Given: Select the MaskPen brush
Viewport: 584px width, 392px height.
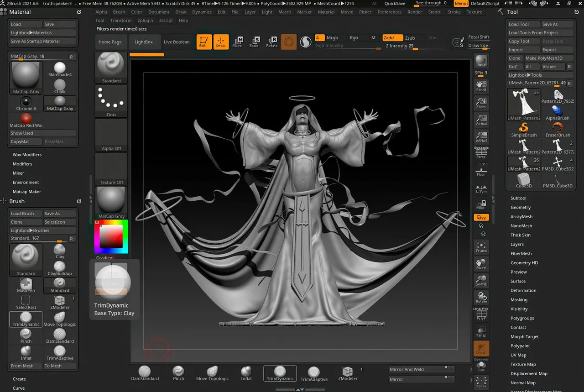Looking at the screenshot, I should (26, 285).
